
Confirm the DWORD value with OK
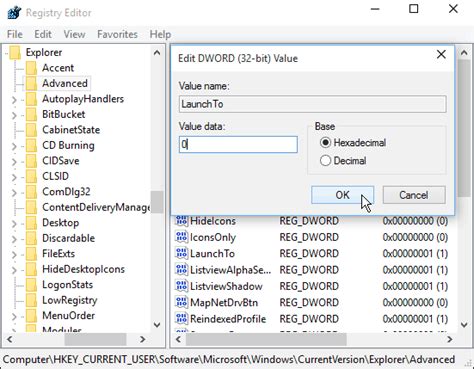pos(343,195)
